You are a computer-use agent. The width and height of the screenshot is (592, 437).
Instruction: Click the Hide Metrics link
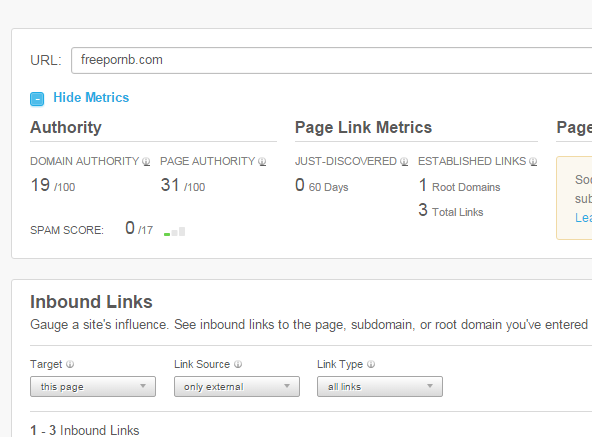coord(91,97)
